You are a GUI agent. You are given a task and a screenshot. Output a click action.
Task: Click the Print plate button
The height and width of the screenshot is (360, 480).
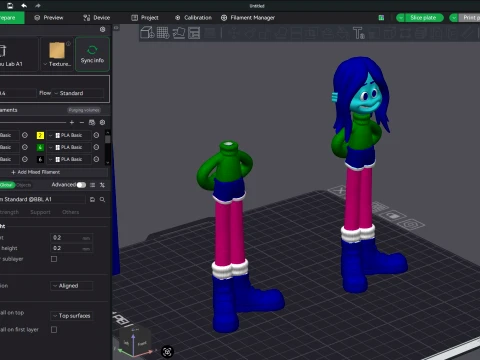tap(469, 18)
